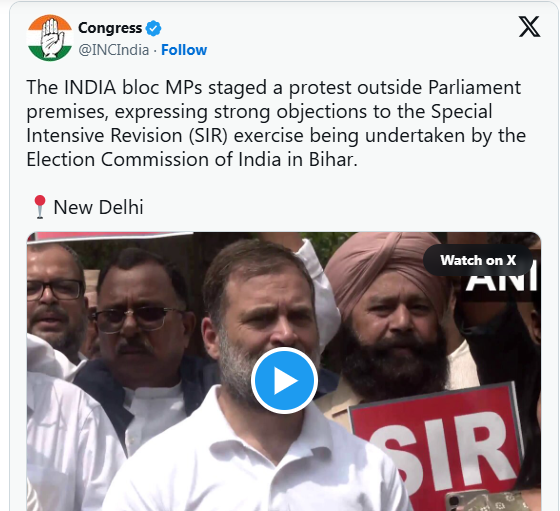
Task: Click the New Delhi location text
Action: pos(98,207)
